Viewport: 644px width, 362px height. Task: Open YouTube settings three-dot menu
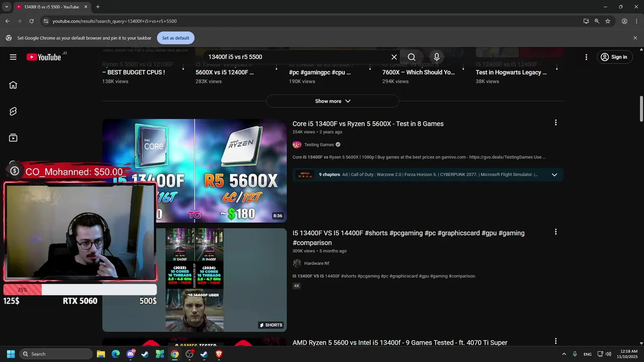(586, 57)
